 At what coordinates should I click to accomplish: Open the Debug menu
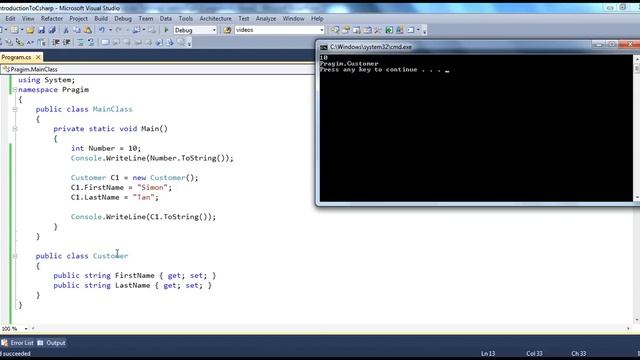(123, 18)
